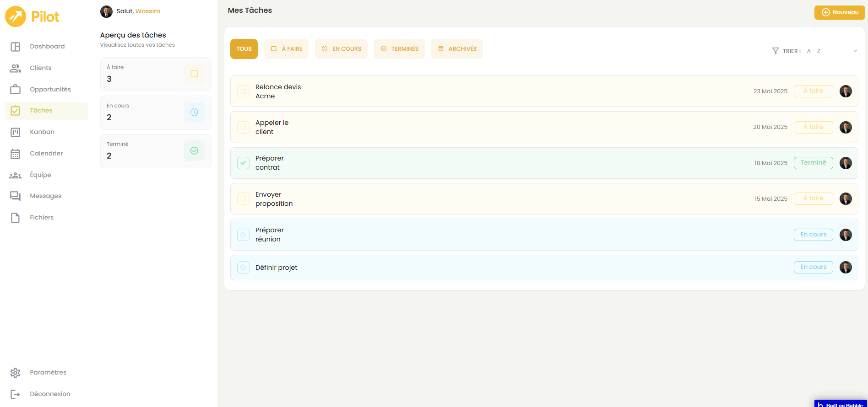Click the Paramètres gear icon

(x=16, y=373)
